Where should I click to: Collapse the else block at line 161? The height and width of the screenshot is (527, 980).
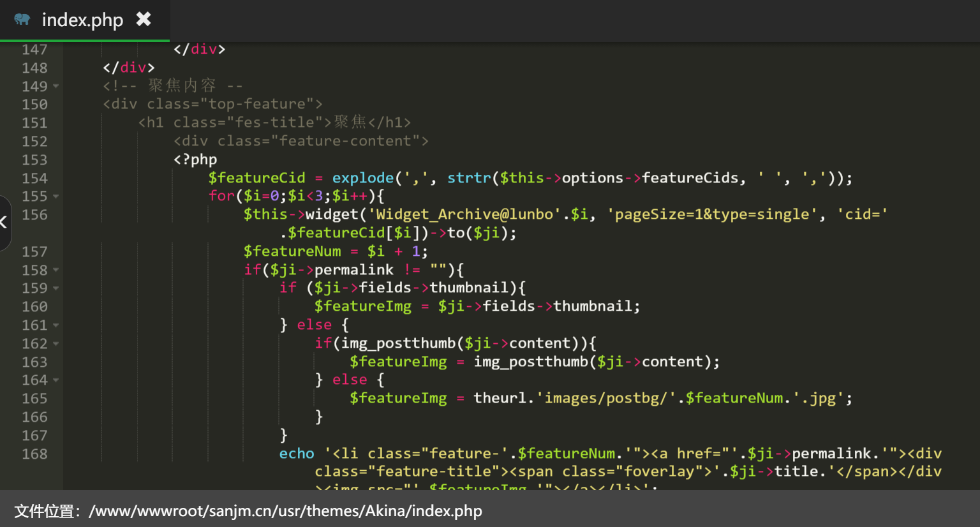click(56, 325)
